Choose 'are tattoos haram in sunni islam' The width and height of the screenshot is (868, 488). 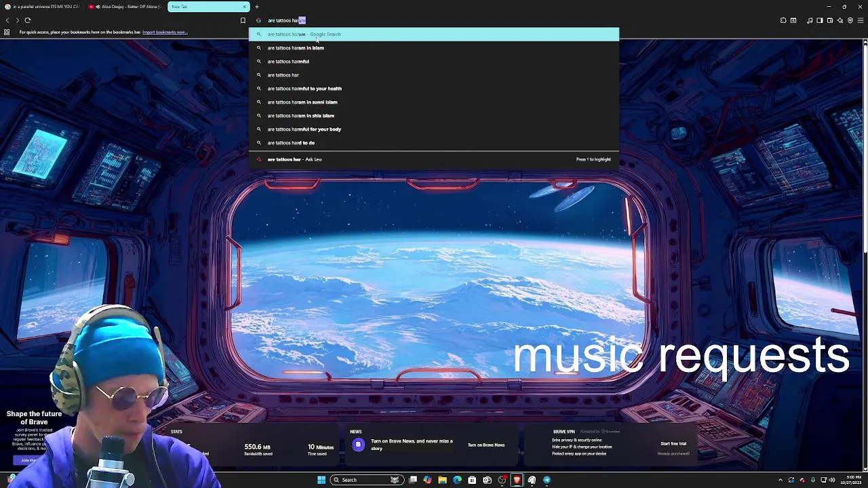(x=434, y=102)
